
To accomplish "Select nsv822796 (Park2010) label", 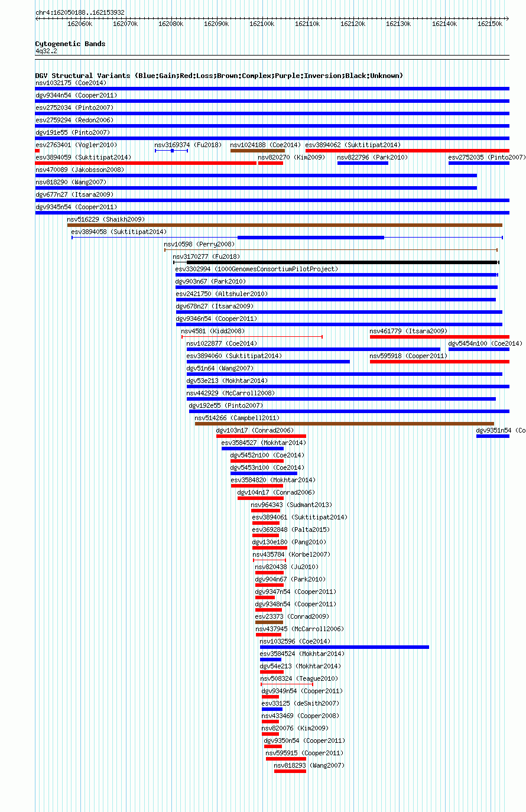I will [x=372, y=157].
